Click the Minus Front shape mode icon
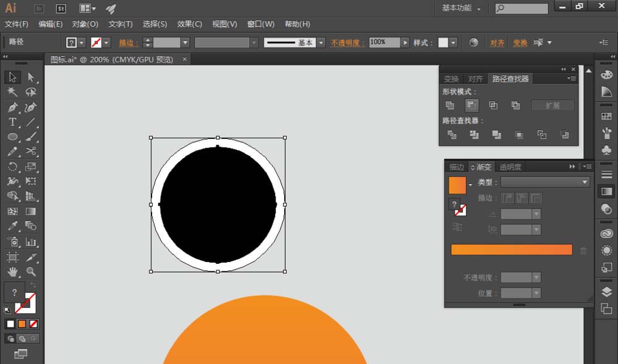The height and width of the screenshot is (364, 618). (472, 105)
